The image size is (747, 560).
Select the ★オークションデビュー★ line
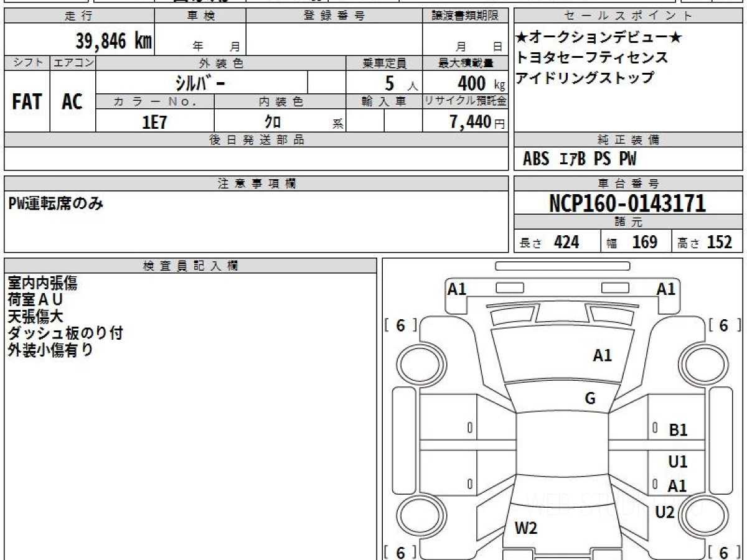pos(599,38)
